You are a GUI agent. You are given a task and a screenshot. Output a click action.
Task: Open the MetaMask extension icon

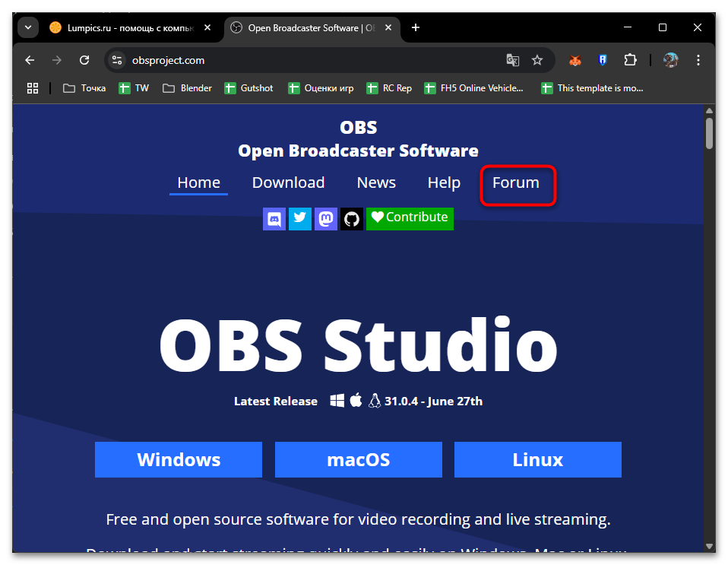pyautogui.click(x=574, y=60)
